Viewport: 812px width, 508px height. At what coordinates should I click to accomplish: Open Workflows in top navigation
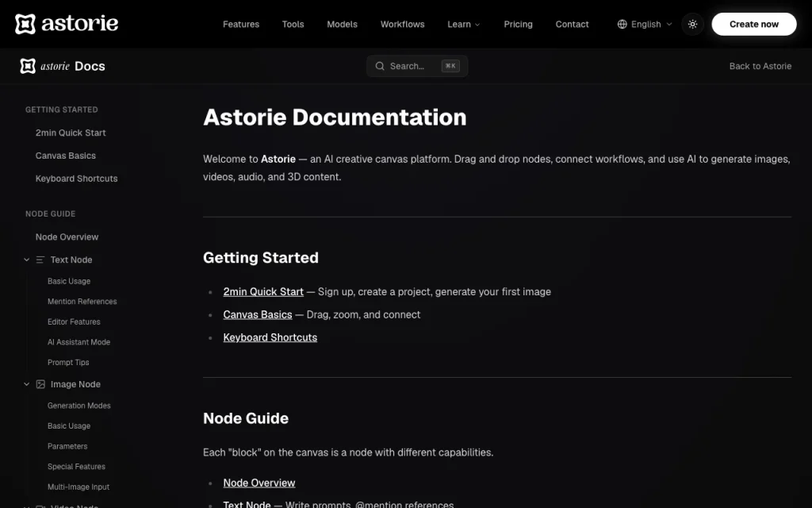coord(402,25)
